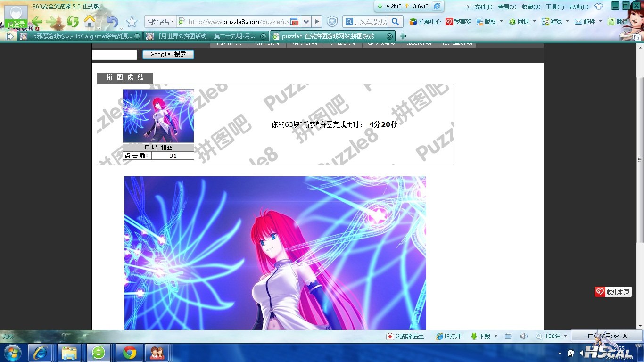
Task: Click in the URL address field
Action: coord(238,22)
